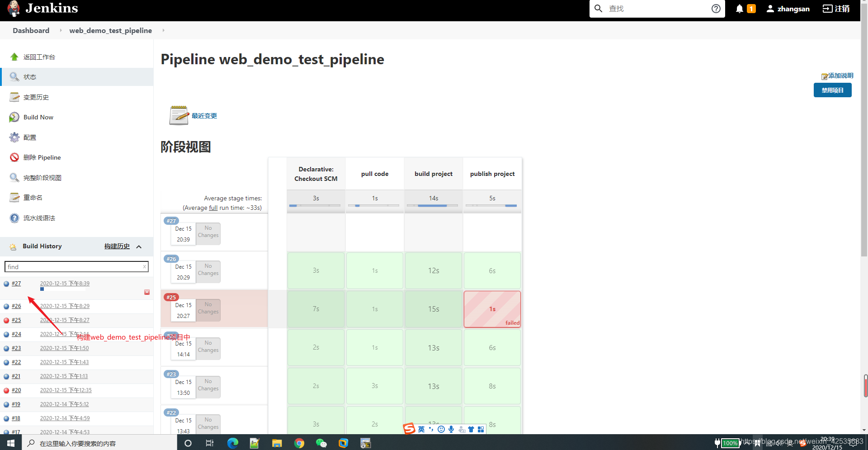Click red status ball for build #25
This screenshot has height=450, width=868.
(x=6, y=321)
